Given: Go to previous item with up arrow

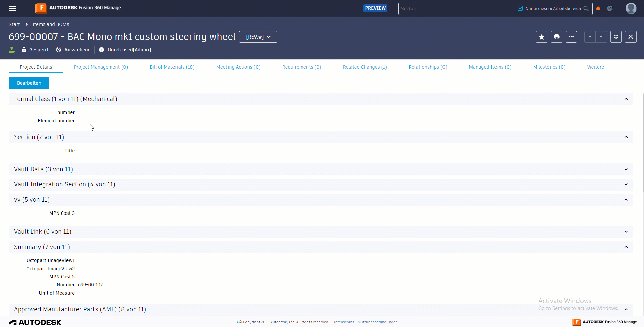Looking at the screenshot, I should coord(590,37).
